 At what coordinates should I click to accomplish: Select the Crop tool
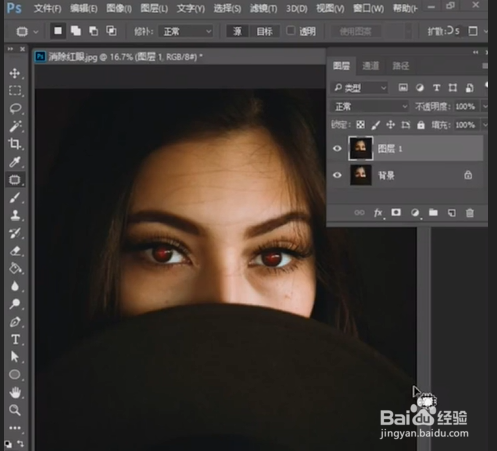pyautogui.click(x=15, y=144)
